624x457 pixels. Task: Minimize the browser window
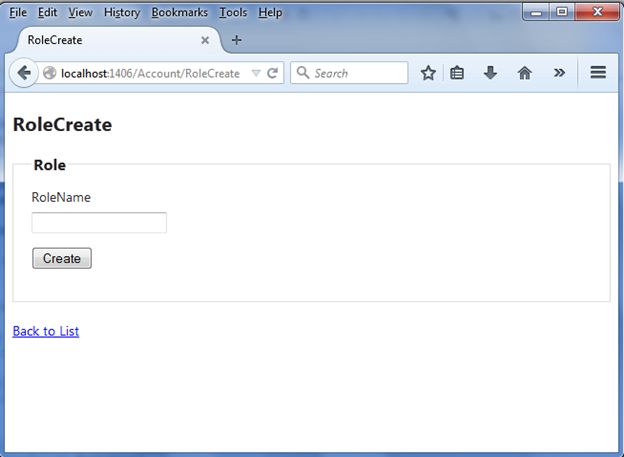(536, 12)
